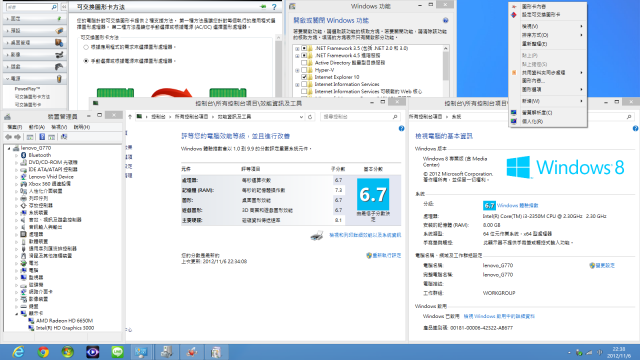The height and width of the screenshot is (360, 640).
Task: Click the 搜尋控制台 search field in performance window
Action: tap(359, 117)
